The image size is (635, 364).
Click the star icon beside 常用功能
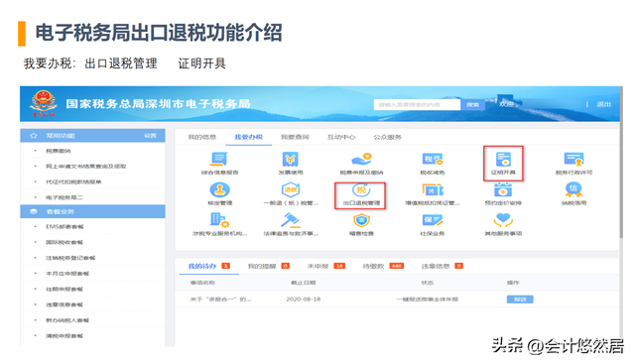pos(34,136)
